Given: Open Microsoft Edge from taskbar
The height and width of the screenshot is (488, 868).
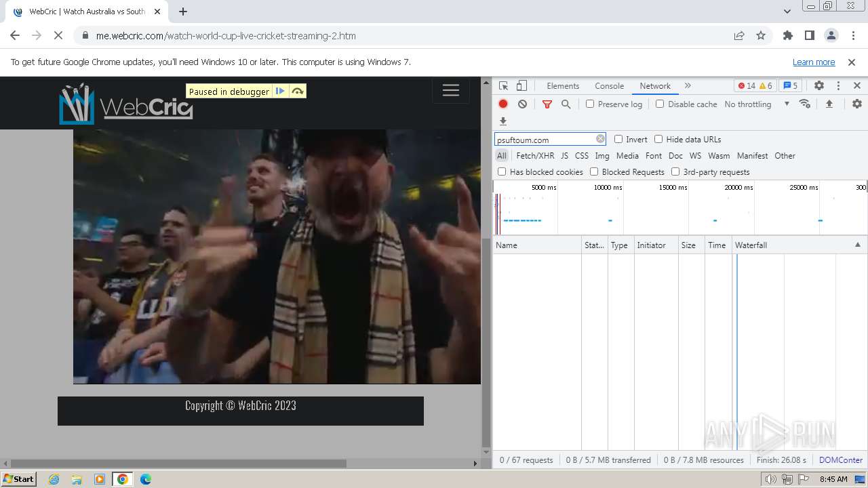Looking at the screenshot, I should (146, 479).
